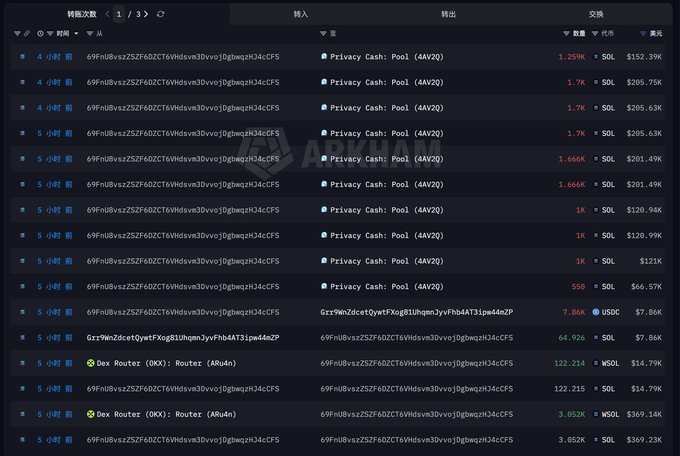Click the amount 64.926
Screen dimensions: 680x456
point(572,338)
